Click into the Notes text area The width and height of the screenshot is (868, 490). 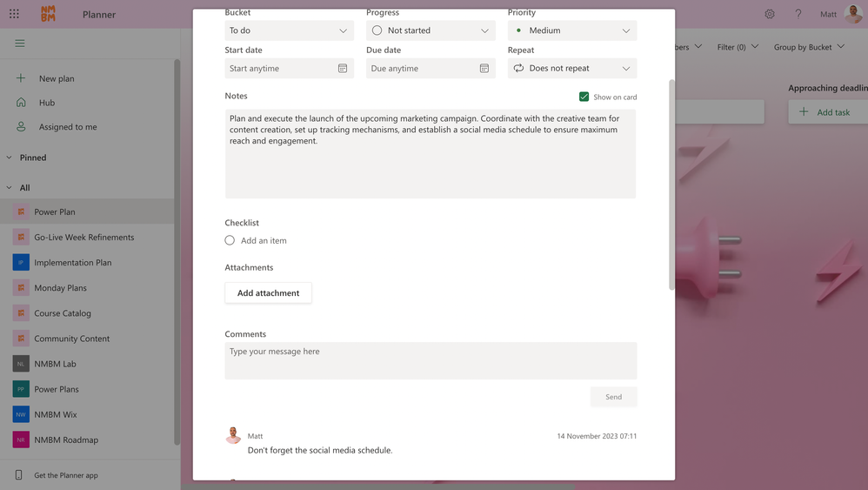click(x=431, y=154)
